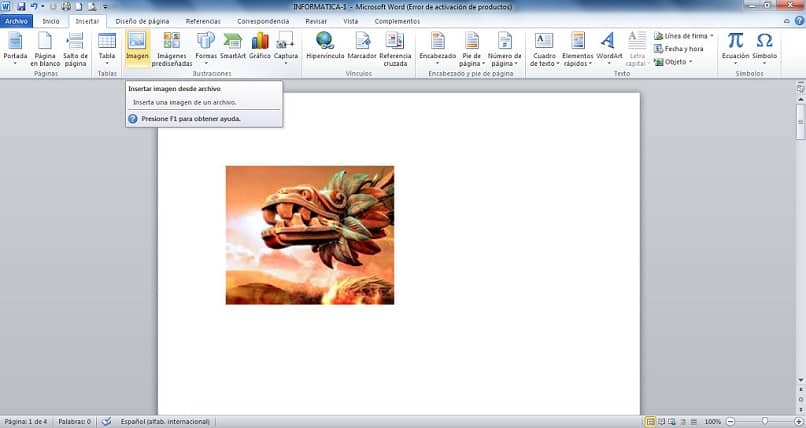Switch to the Diseño de página tab

(142, 21)
